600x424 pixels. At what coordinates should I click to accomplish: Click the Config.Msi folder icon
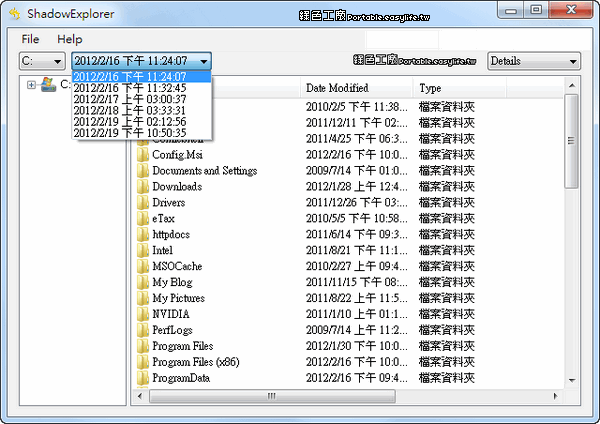pyautogui.click(x=143, y=155)
